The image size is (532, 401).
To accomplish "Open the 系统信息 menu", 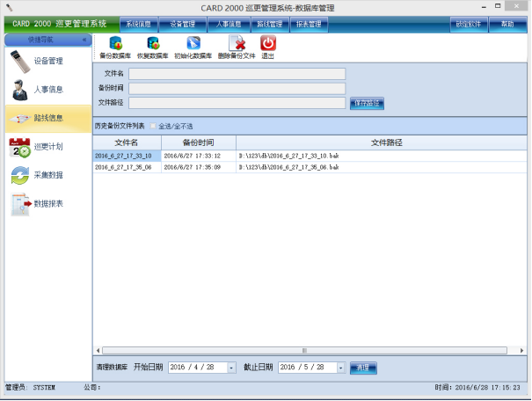I will coord(138,24).
